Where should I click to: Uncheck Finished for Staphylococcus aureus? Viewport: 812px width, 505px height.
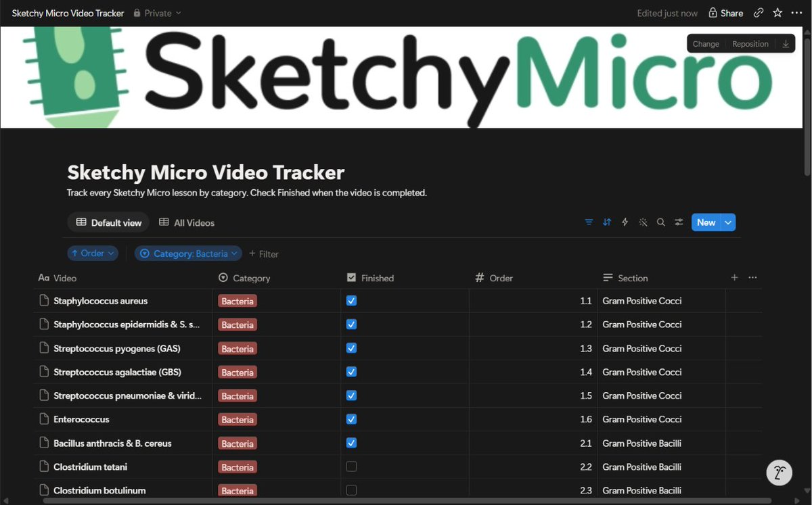[x=351, y=301]
